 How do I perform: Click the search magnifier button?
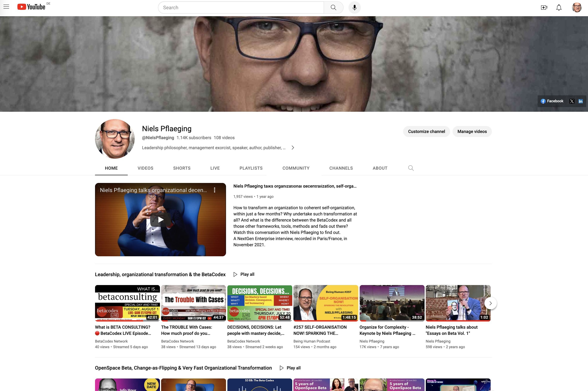tap(333, 8)
